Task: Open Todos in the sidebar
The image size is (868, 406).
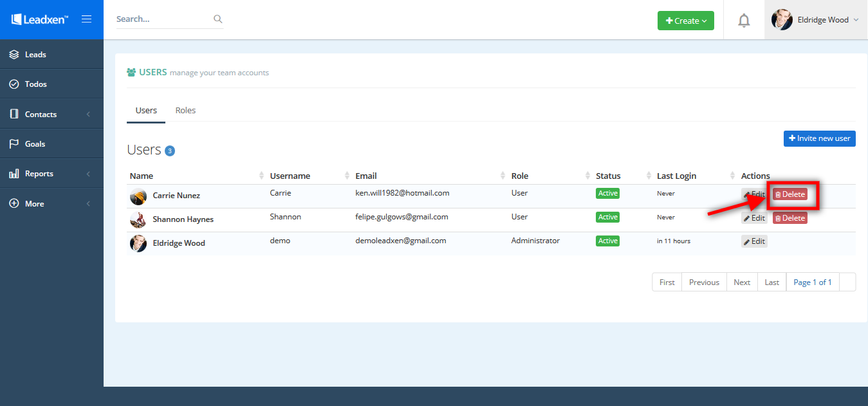Action: click(x=51, y=84)
